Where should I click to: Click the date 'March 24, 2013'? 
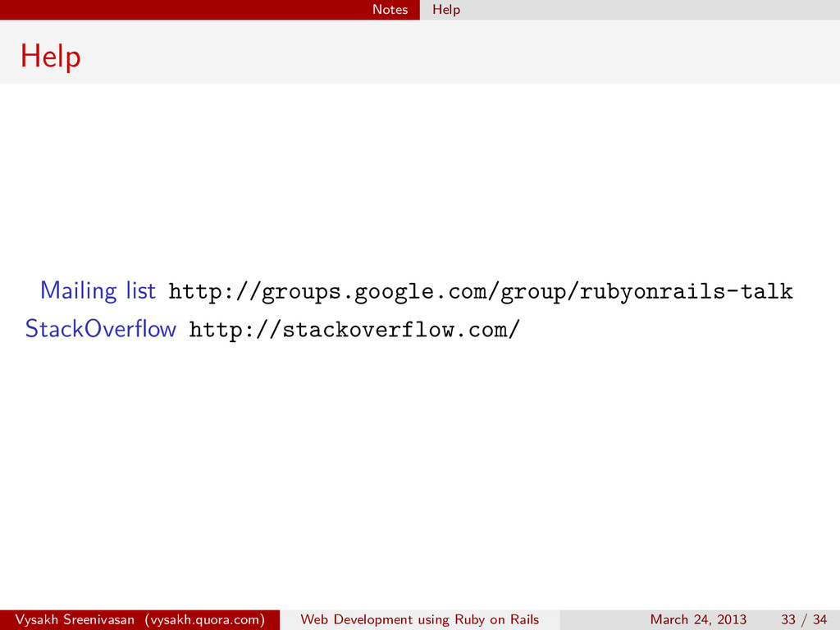(698, 620)
